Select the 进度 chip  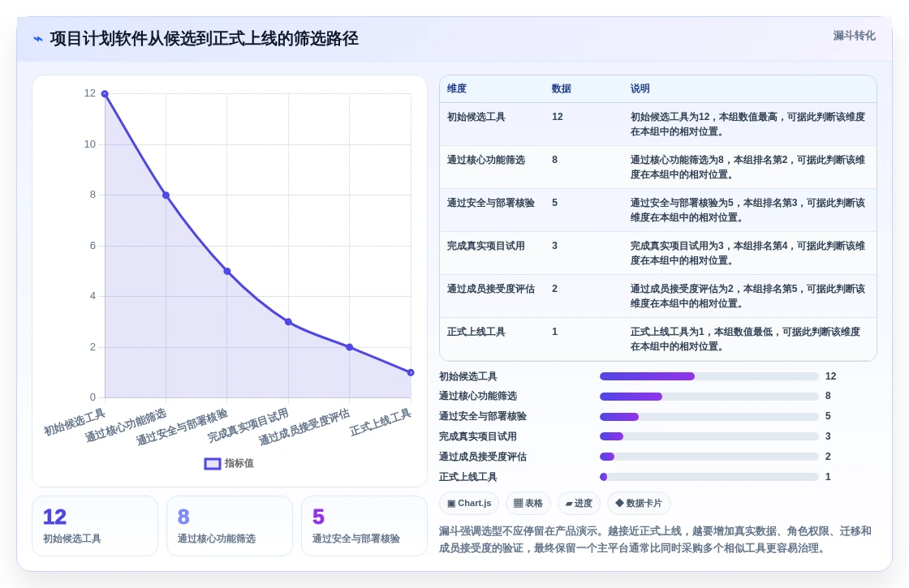click(579, 503)
